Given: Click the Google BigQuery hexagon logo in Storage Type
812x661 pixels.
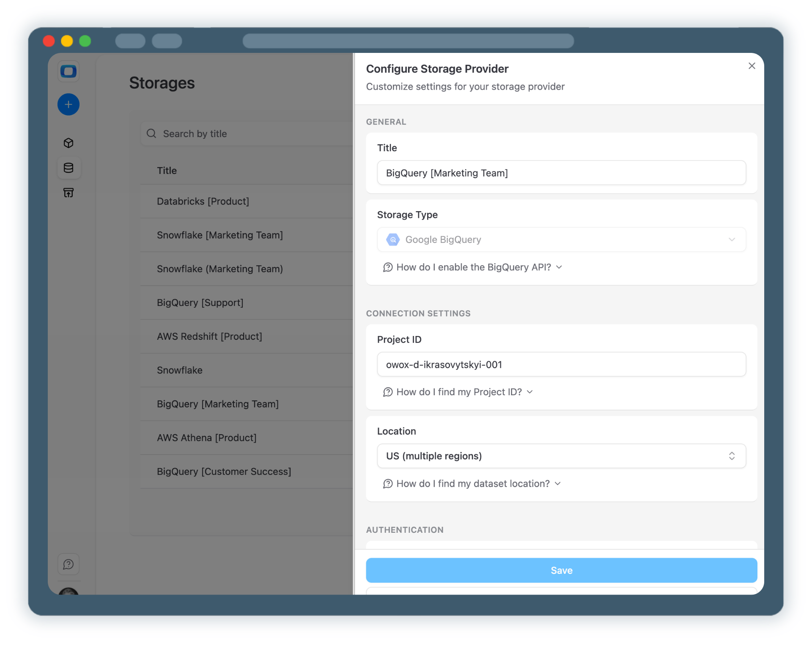Looking at the screenshot, I should click(392, 239).
